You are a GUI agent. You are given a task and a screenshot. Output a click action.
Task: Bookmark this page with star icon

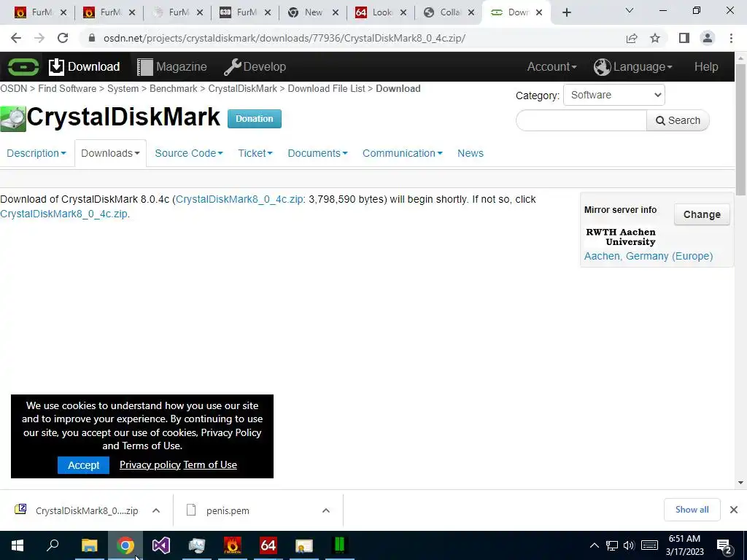pos(655,38)
